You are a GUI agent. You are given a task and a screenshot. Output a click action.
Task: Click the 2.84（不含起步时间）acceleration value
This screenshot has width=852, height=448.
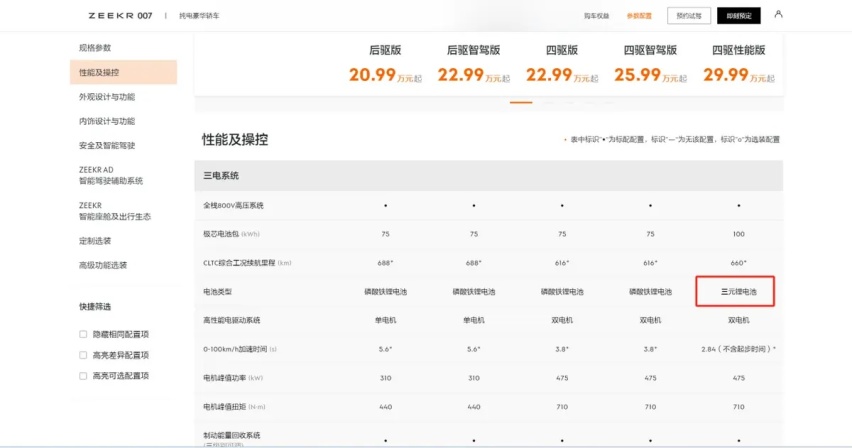click(x=738, y=349)
